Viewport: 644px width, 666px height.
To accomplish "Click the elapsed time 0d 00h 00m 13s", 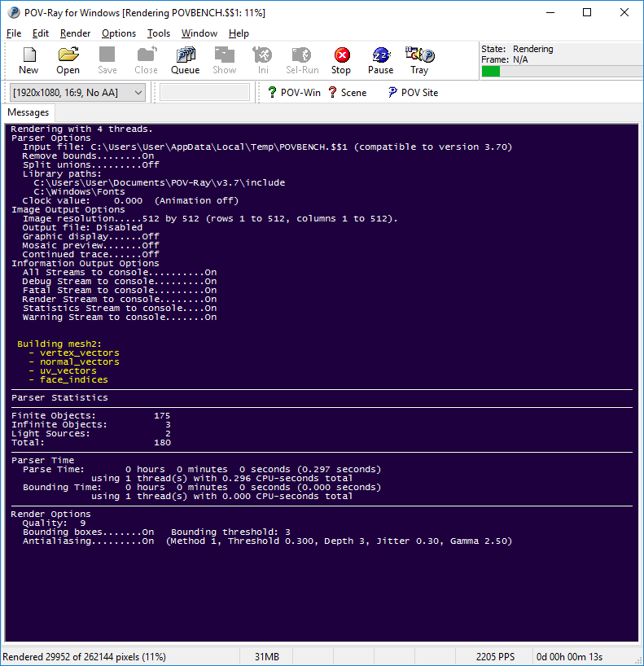I will tap(569, 657).
